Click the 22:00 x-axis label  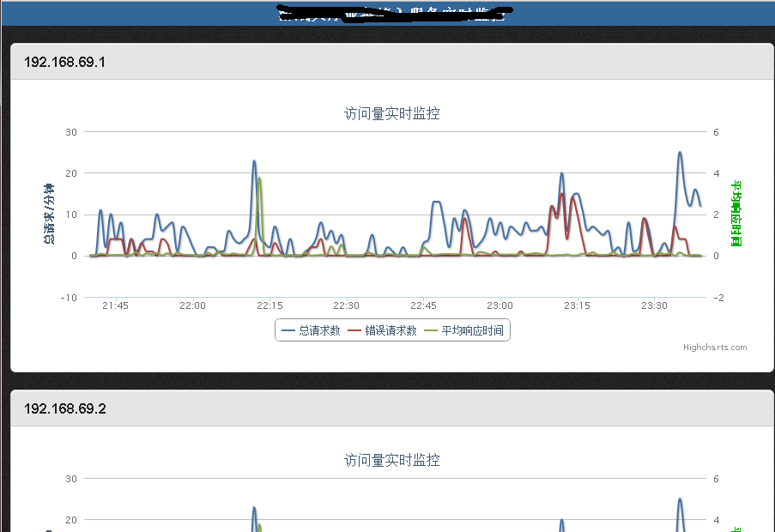(x=192, y=305)
